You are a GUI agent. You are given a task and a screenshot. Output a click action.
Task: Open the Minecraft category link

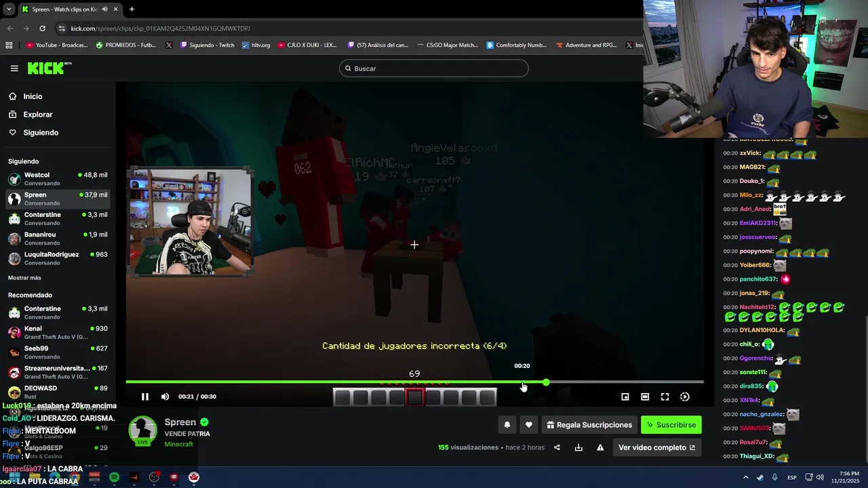[178, 445]
